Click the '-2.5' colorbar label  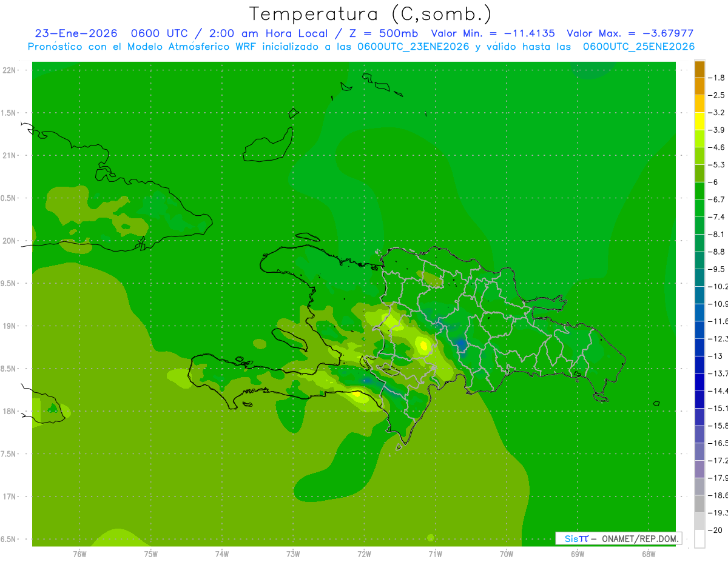point(717,95)
